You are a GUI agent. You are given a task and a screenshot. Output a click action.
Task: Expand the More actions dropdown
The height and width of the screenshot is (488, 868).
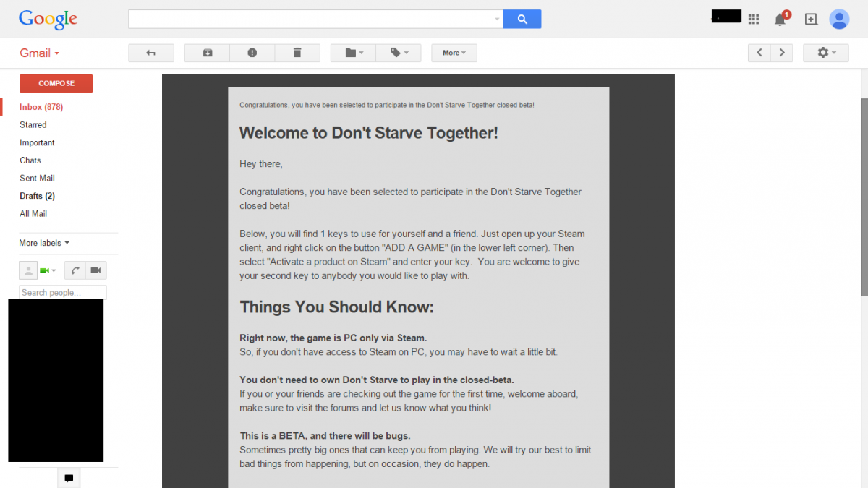pos(454,53)
